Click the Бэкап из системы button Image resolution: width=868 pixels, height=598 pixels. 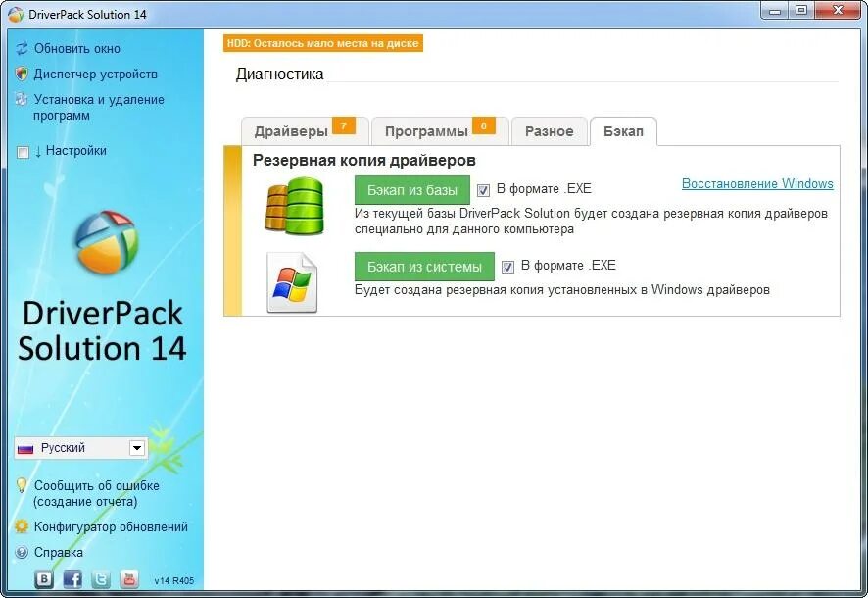click(x=424, y=267)
